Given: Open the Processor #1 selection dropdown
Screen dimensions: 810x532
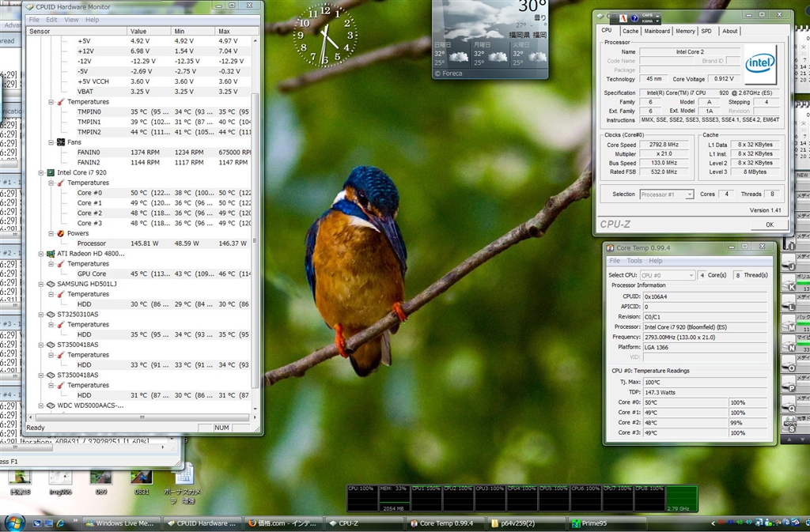Looking at the screenshot, I should 666,194.
